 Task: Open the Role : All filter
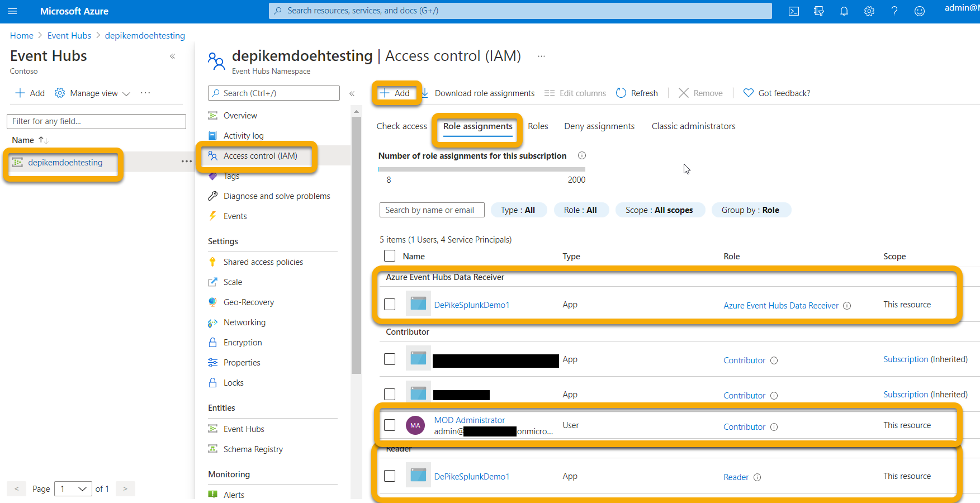pyautogui.click(x=581, y=210)
